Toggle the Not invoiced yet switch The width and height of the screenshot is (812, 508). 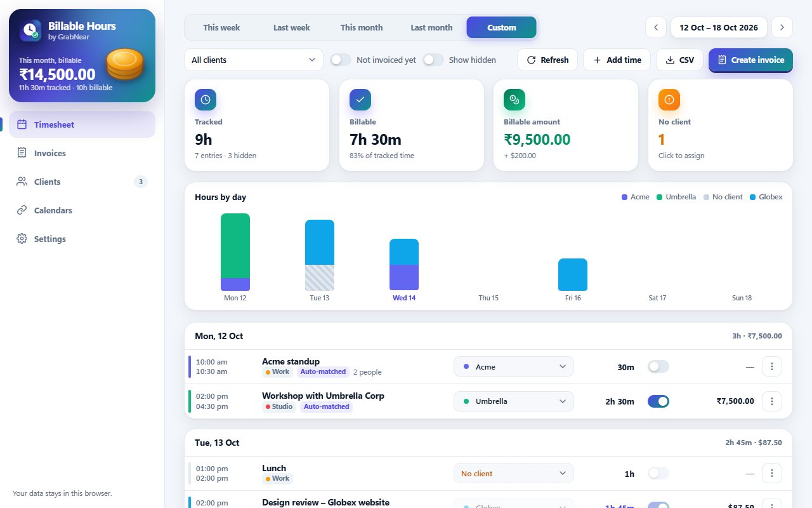coord(341,60)
